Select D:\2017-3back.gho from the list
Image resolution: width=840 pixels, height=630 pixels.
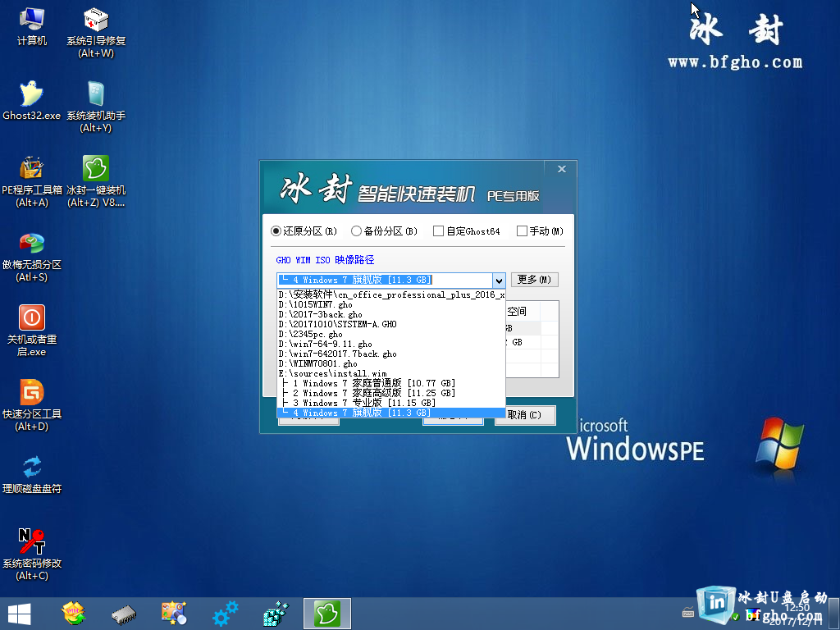[x=391, y=314]
